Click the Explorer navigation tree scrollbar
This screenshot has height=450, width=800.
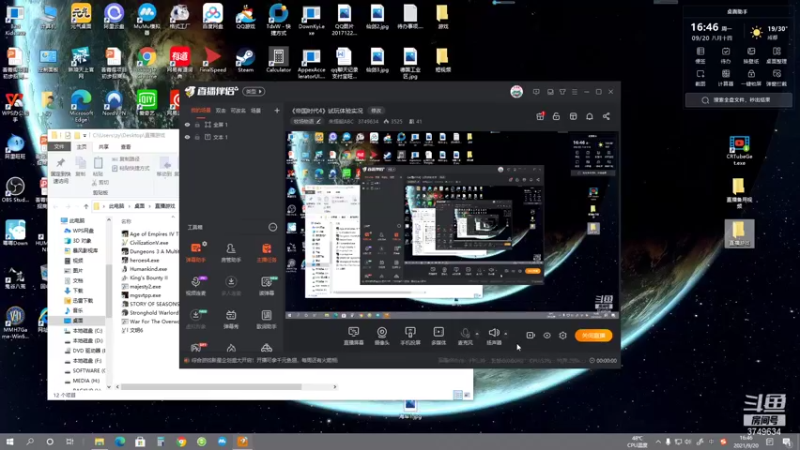point(109,291)
